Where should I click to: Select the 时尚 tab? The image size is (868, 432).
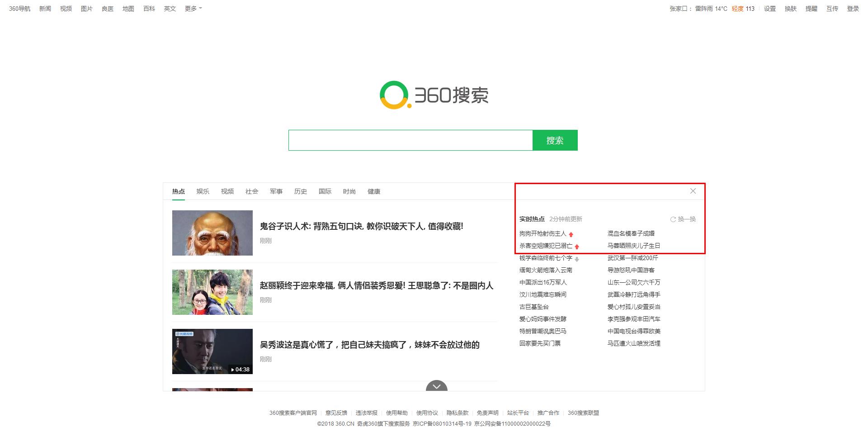coord(349,191)
